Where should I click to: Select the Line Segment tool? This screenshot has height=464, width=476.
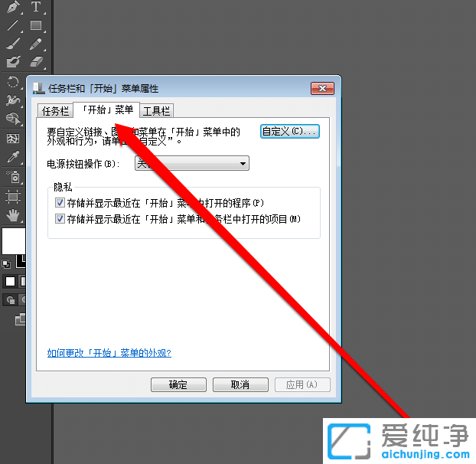[x=13, y=25]
